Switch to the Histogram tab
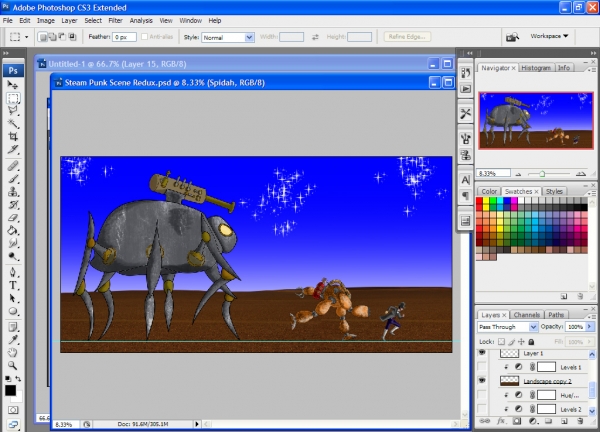 [x=536, y=68]
